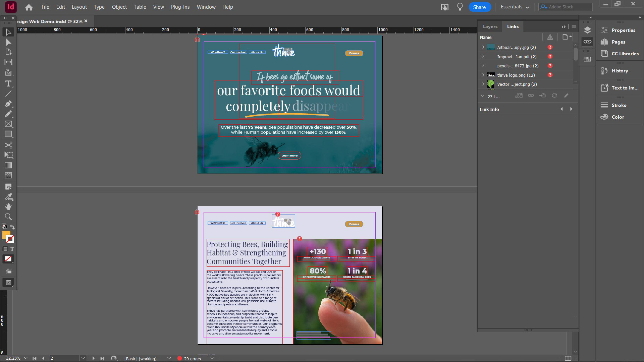Open the Object menu
644x362 pixels.
tap(119, 7)
